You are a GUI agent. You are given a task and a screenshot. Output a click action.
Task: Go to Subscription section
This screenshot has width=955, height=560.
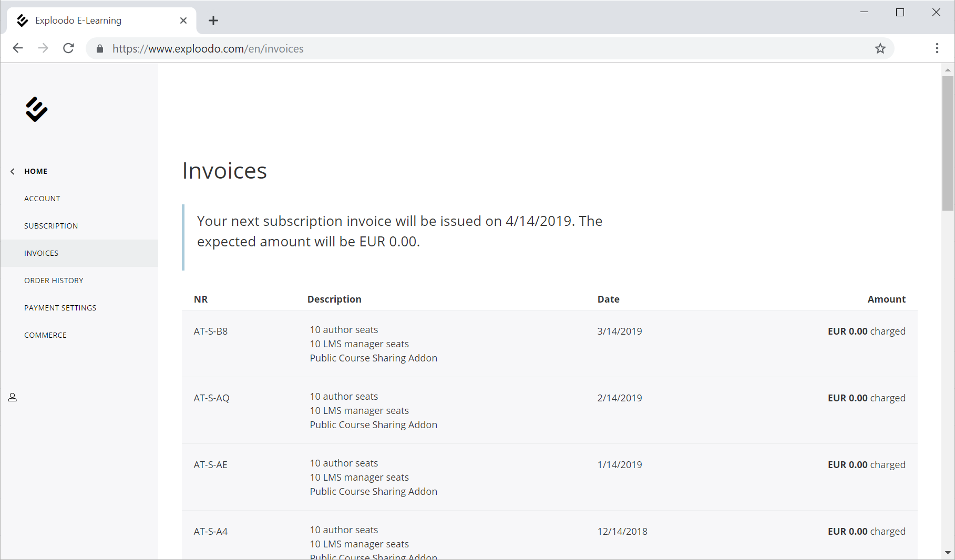pyautogui.click(x=51, y=226)
